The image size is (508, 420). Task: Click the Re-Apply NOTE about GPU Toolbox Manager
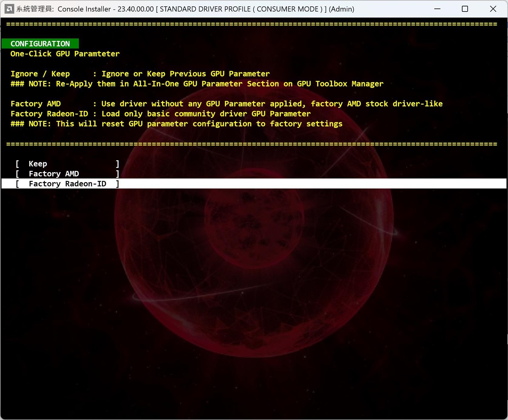[197, 84]
